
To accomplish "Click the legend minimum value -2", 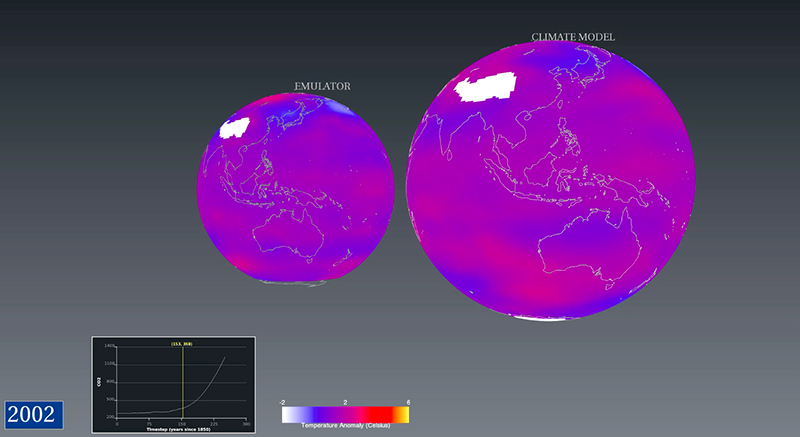I will (x=285, y=401).
